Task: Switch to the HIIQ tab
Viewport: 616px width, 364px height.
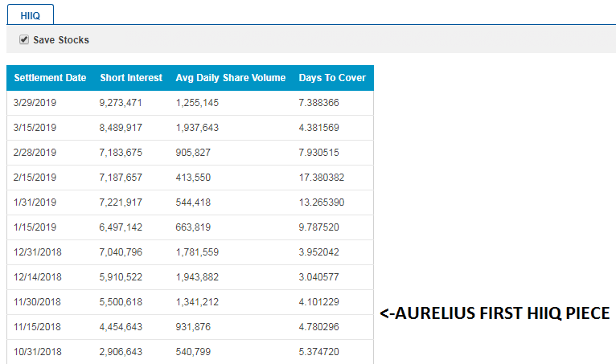Action: [x=31, y=15]
